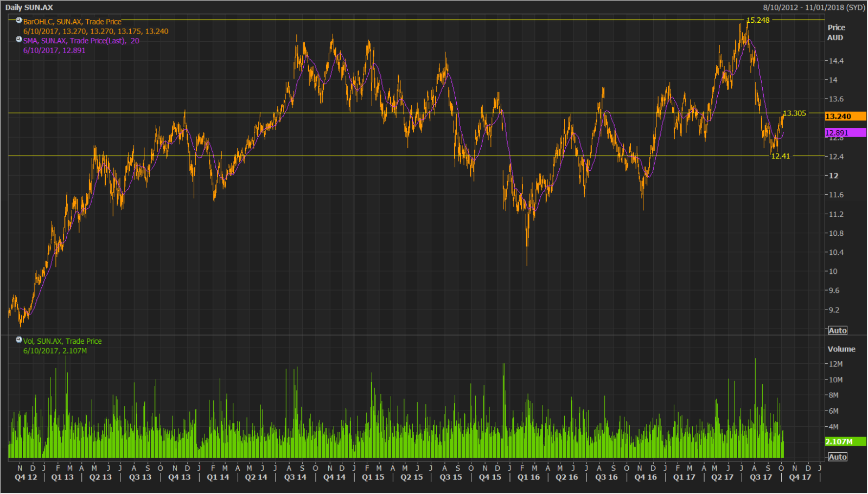Click the legend icon beside Vol series
This screenshot has width=868, height=494.
[x=19, y=340]
